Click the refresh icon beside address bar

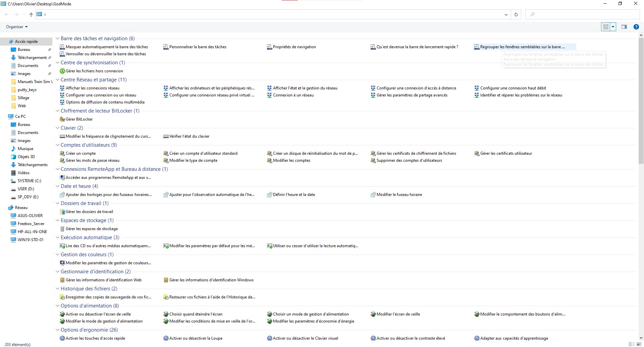[516, 14]
